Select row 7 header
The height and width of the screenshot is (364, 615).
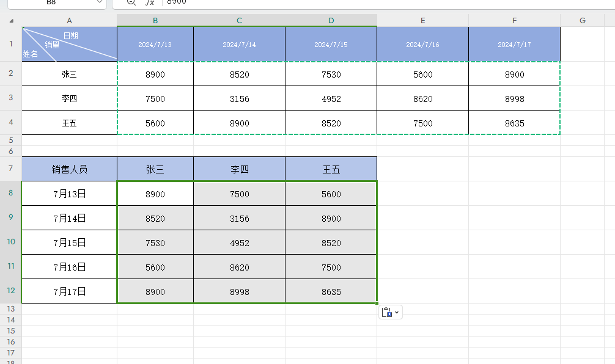[x=11, y=169]
